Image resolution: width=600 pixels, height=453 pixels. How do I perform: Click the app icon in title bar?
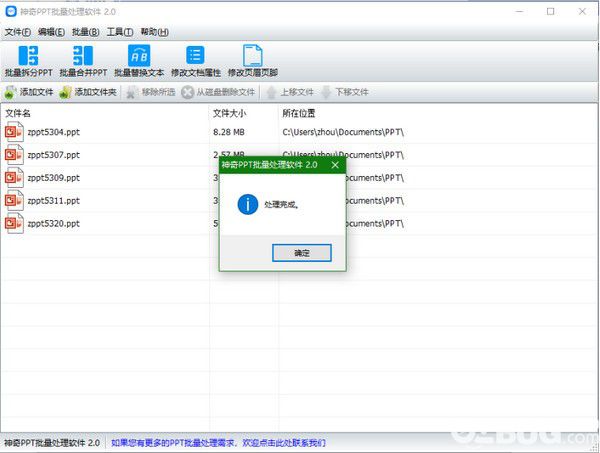pyautogui.click(x=11, y=11)
